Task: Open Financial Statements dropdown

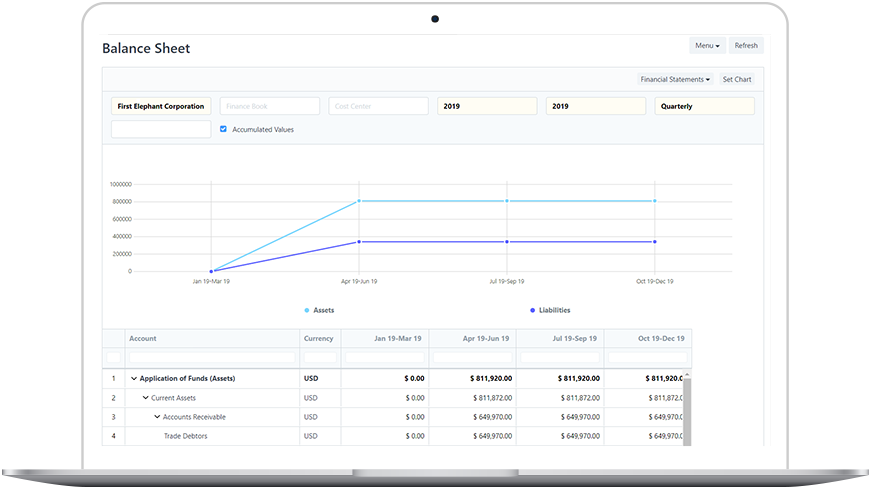Action: (x=675, y=79)
